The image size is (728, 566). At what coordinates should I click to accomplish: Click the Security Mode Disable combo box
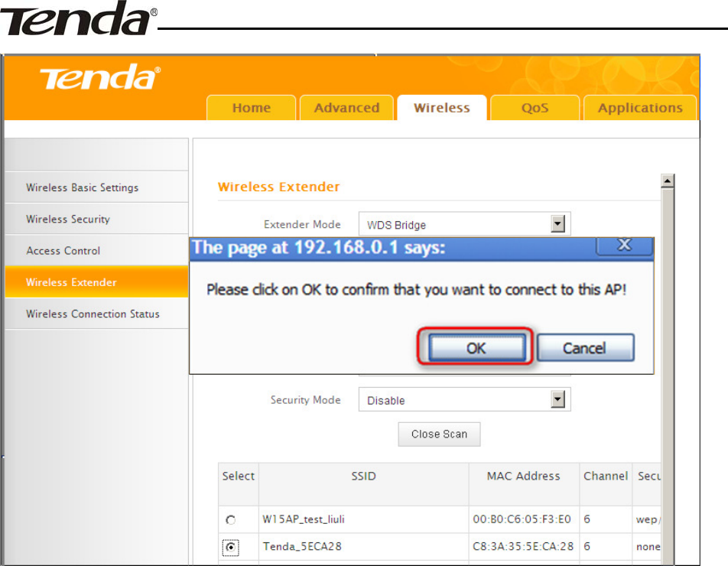pyautogui.click(x=464, y=400)
